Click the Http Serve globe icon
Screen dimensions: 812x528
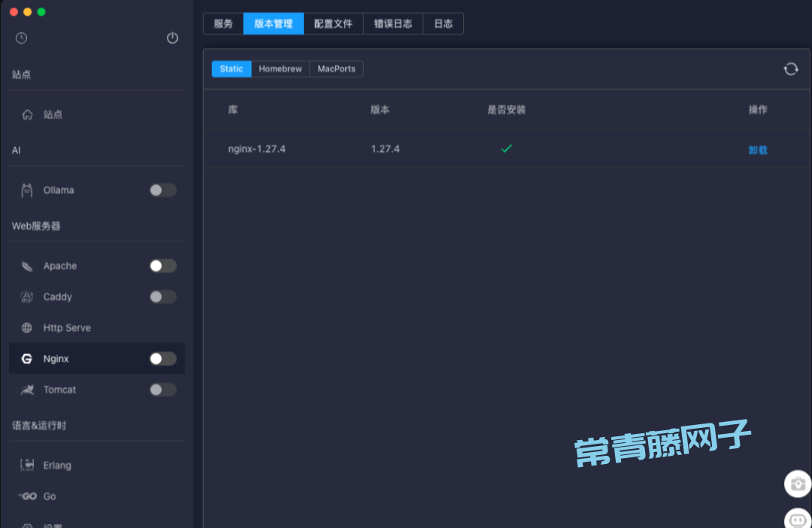click(26, 327)
